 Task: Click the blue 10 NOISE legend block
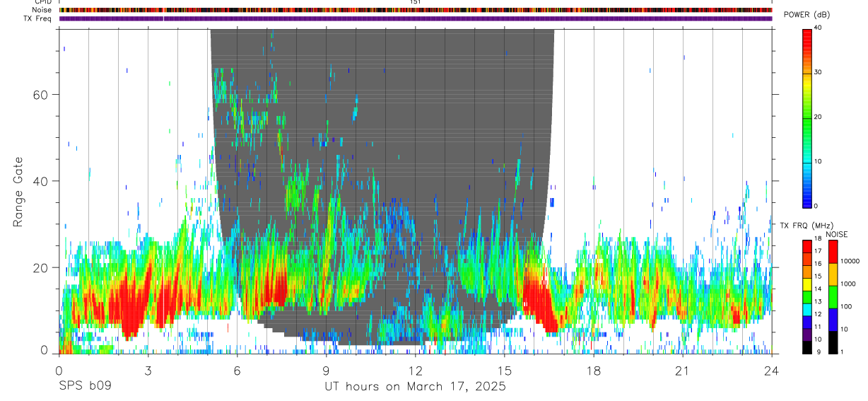click(x=832, y=320)
